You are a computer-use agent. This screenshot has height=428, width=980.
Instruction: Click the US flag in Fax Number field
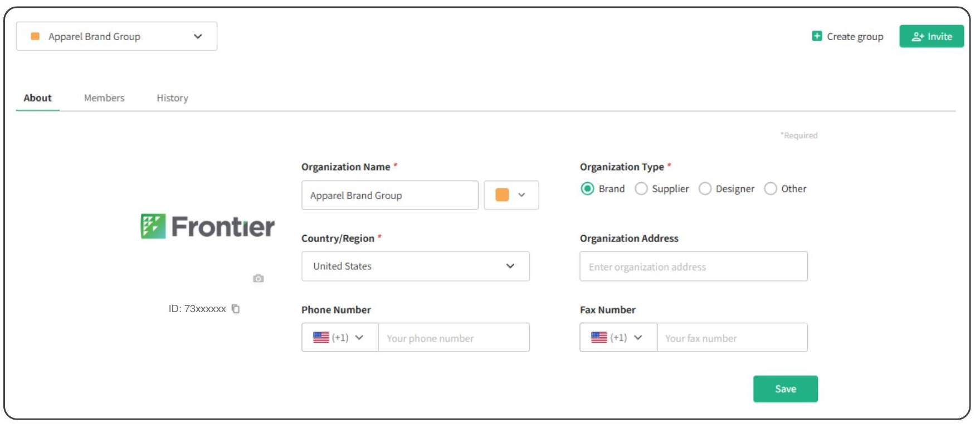pyautogui.click(x=599, y=337)
